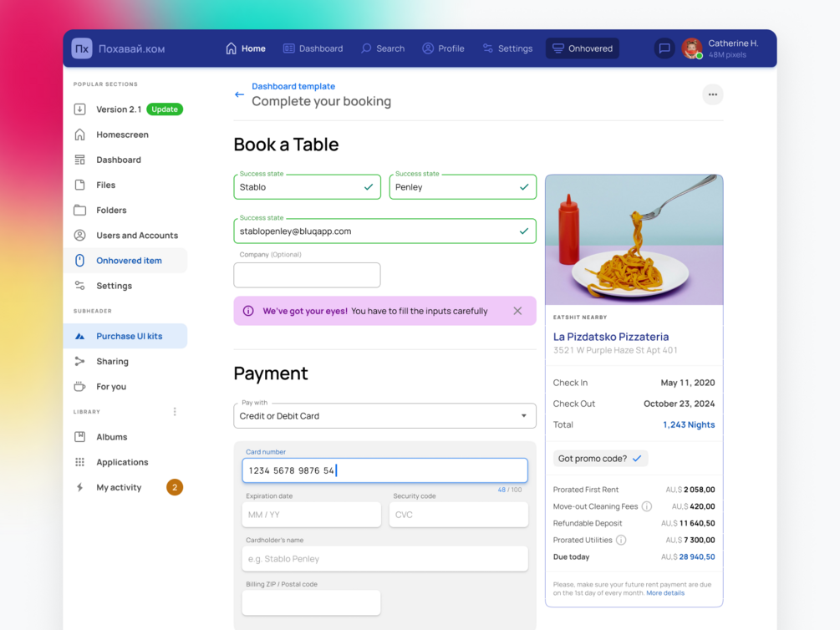Click the Похавай.ком brand name

[x=132, y=48]
